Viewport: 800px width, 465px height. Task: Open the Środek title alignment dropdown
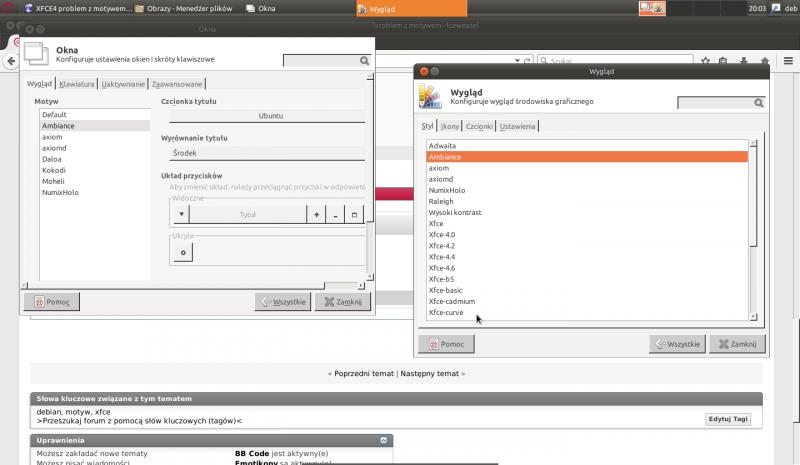263,153
